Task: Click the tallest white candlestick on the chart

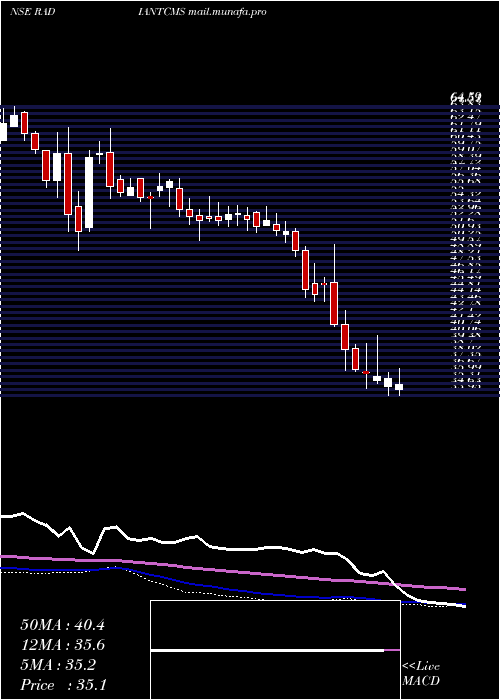Action: [x=89, y=192]
